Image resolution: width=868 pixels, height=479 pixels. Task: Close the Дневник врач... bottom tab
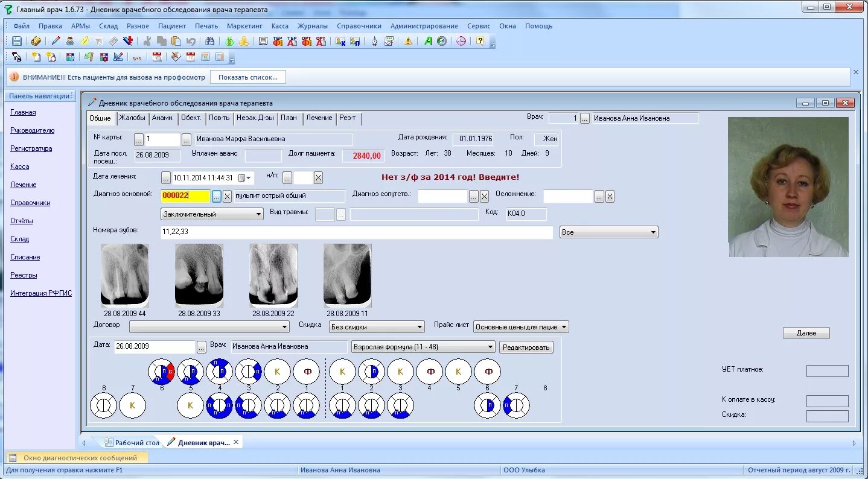click(237, 442)
